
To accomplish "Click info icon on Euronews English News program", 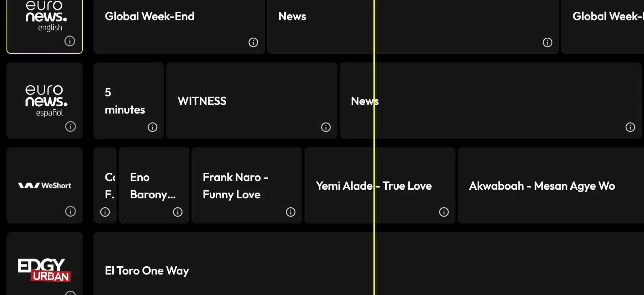I will [x=547, y=42].
